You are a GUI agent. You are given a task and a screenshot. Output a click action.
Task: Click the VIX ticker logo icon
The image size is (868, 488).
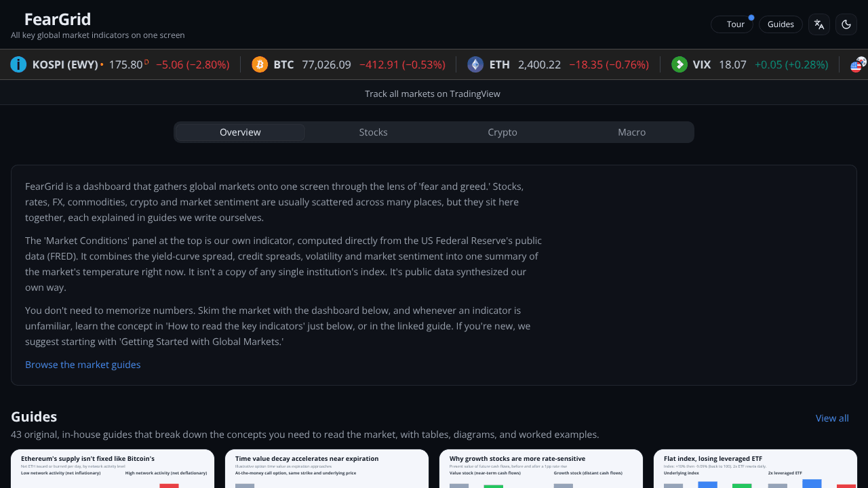tap(679, 64)
